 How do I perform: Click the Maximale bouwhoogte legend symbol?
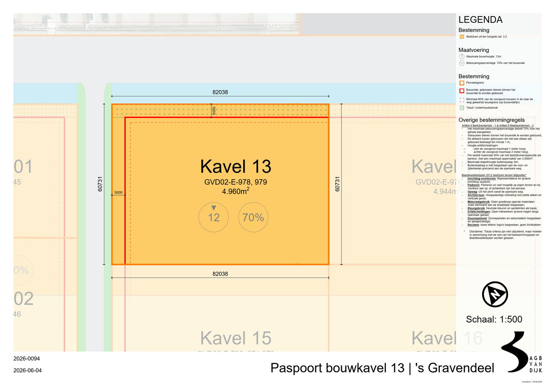tap(462, 57)
